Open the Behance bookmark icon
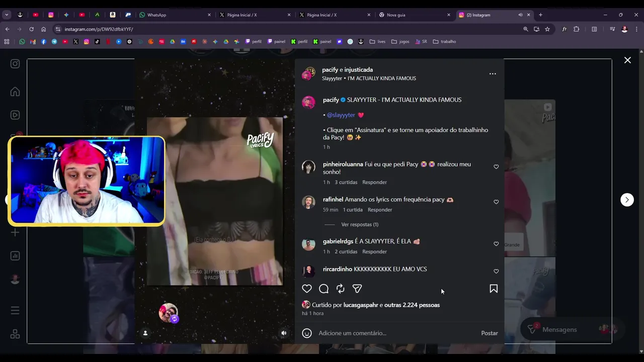This screenshot has width=644, height=362. pos(183,42)
